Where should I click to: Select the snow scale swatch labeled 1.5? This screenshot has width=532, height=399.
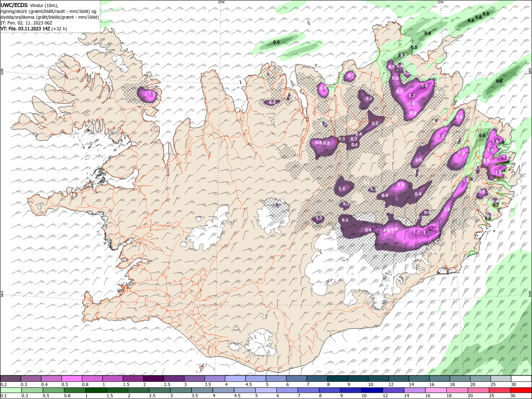click(133, 379)
